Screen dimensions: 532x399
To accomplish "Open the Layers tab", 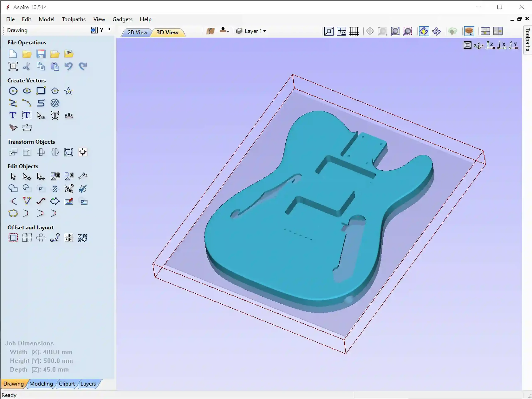I will [88, 384].
